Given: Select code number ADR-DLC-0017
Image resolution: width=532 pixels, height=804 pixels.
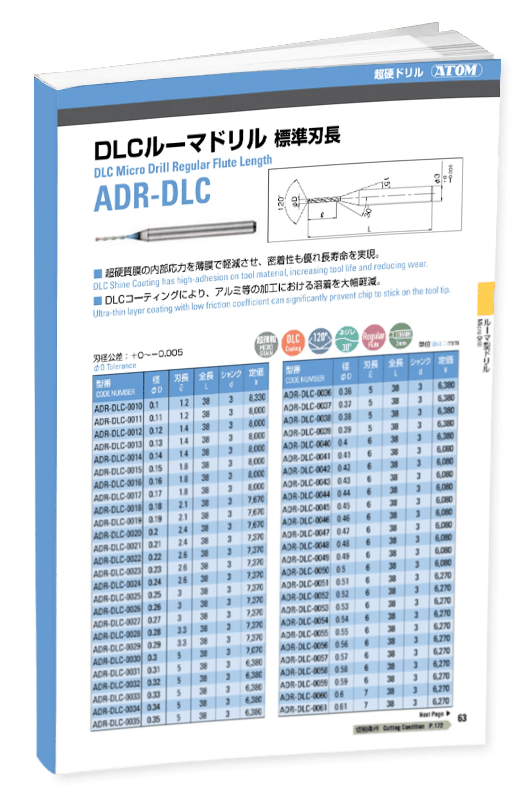Looking at the screenshot, I should [117, 497].
